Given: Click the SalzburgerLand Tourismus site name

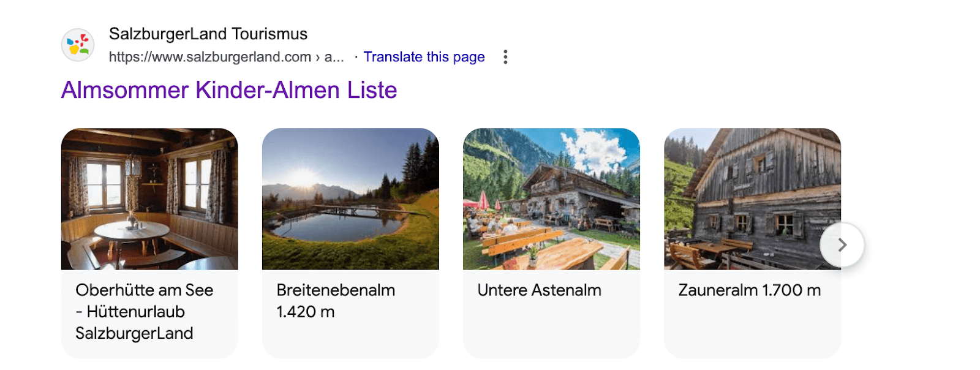Looking at the screenshot, I should coord(208,34).
